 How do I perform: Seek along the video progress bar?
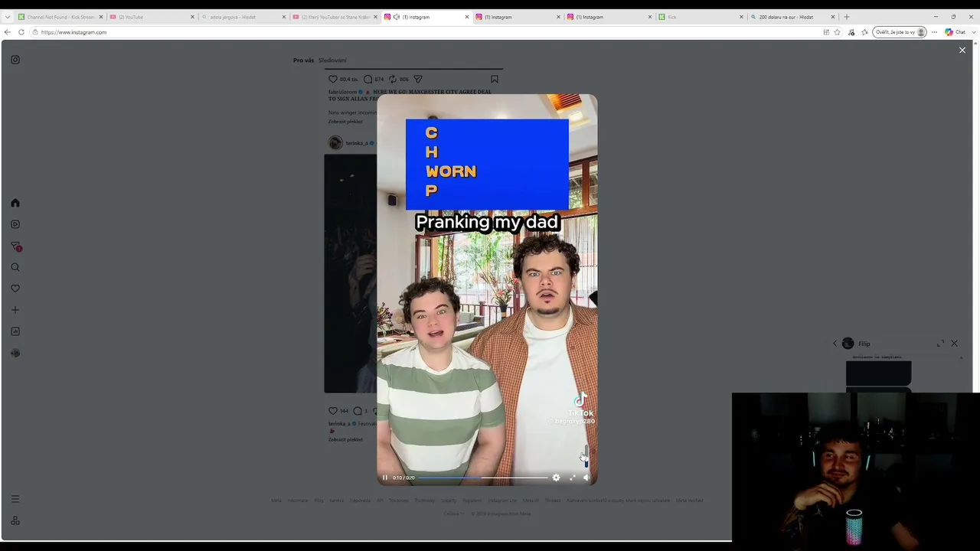click(x=482, y=478)
